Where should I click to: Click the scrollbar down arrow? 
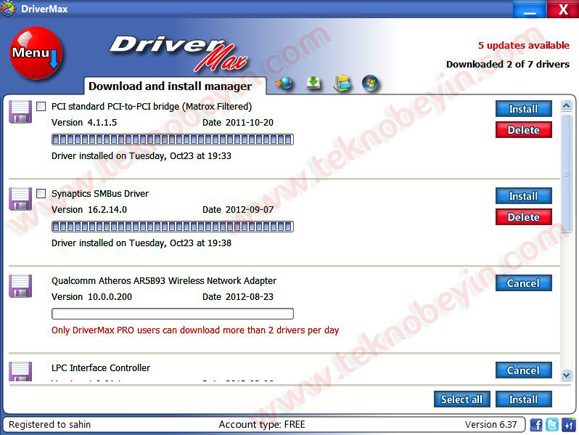[x=566, y=375]
